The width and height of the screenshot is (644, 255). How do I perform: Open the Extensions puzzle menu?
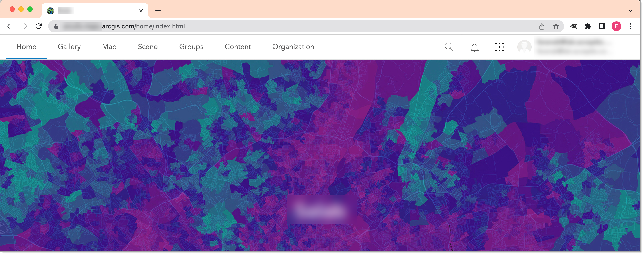point(588,26)
